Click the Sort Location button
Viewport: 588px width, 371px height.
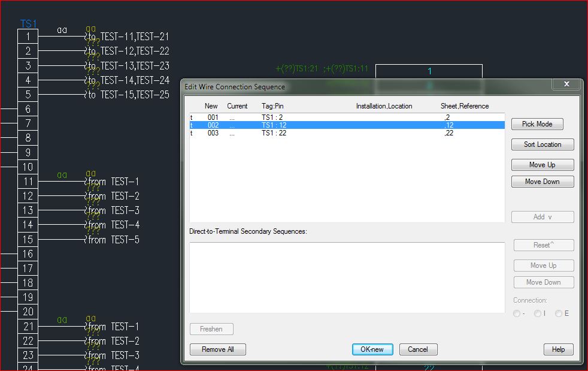pos(542,144)
